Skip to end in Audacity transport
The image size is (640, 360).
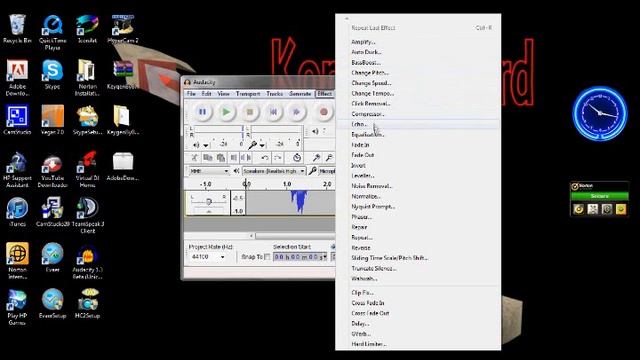[297, 112]
